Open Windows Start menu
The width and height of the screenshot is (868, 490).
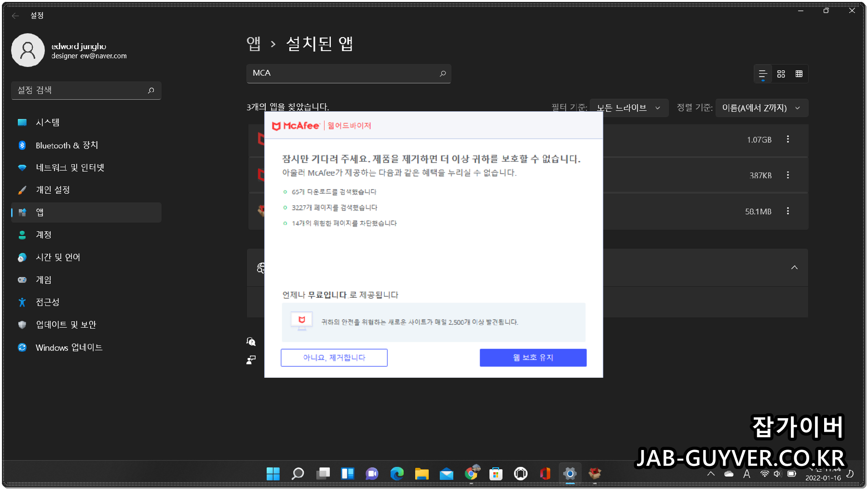(x=273, y=474)
